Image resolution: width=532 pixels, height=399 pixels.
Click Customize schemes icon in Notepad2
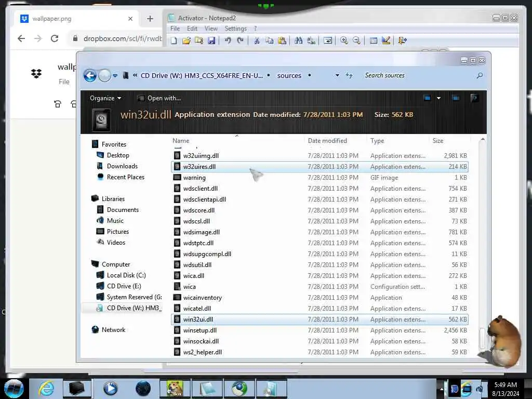(386, 41)
